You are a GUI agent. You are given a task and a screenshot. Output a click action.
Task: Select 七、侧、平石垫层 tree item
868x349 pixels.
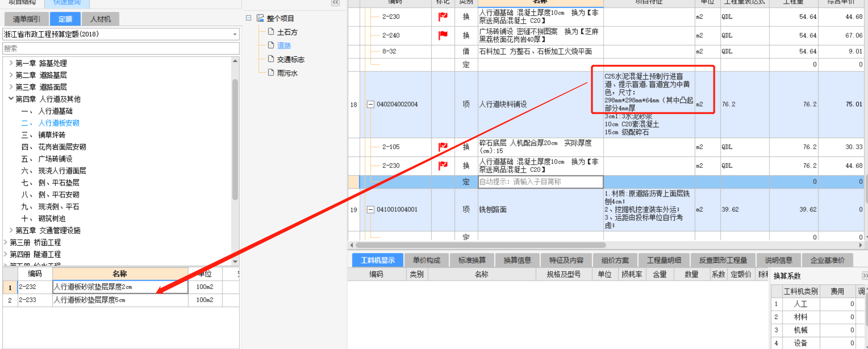point(50,182)
